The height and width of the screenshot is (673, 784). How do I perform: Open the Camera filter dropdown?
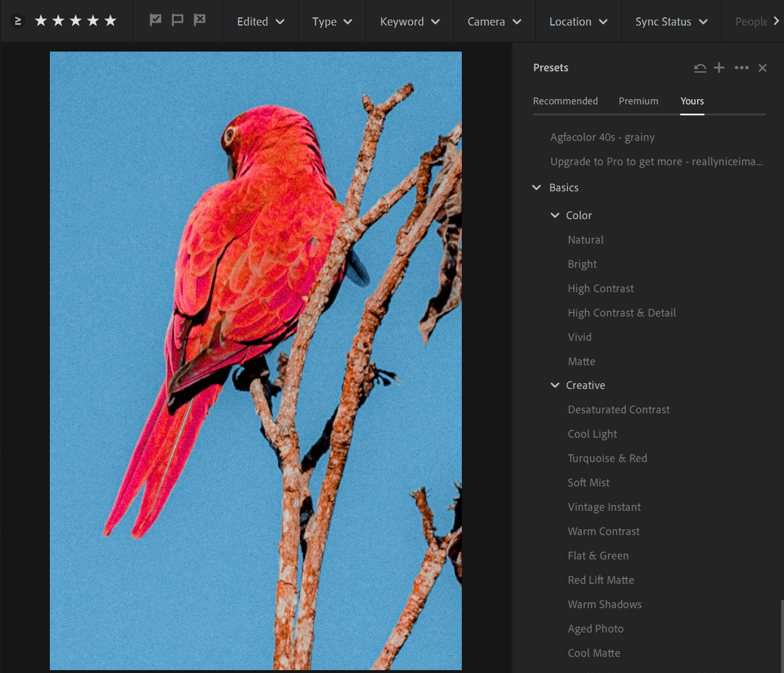pyautogui.click(x=493, y=21)
